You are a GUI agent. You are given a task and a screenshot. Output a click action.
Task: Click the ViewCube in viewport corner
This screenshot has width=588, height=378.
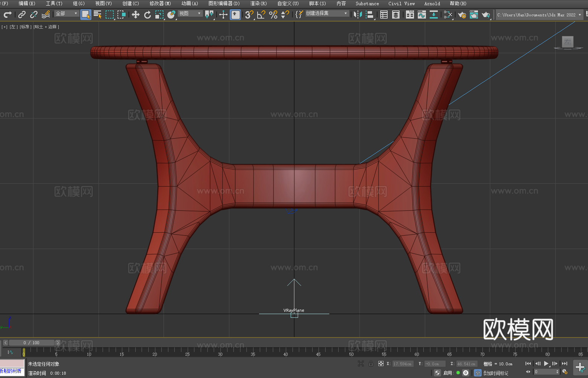pyautogui.click(x=568, y=42)
